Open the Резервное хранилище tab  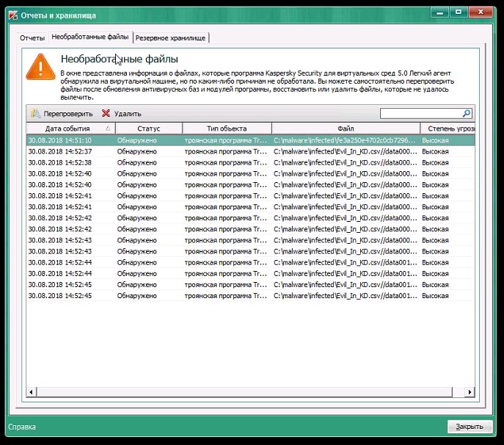(170, 38)
